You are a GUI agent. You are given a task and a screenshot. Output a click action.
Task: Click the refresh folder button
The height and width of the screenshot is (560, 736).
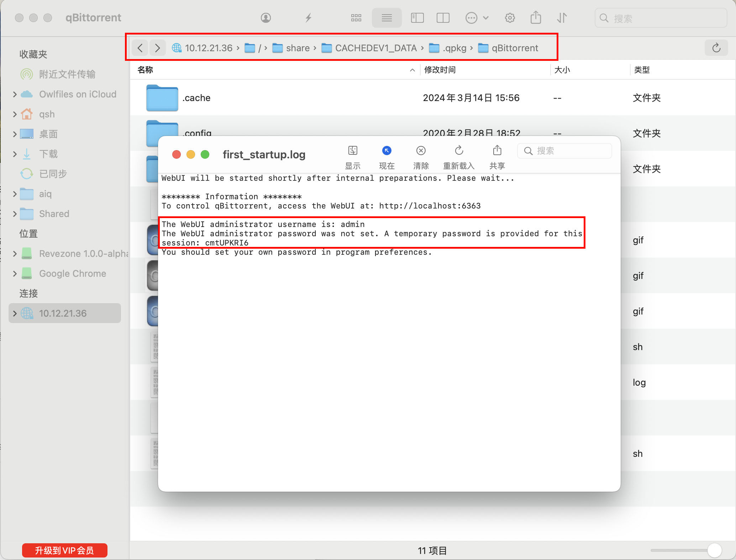pos(716,48)
